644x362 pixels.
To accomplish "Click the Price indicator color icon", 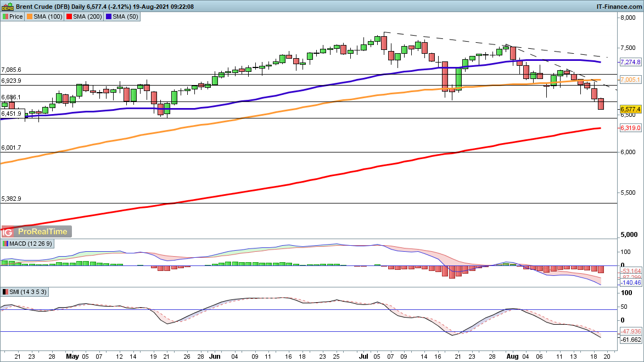I will pyautogui.click(x=5, y=17).
